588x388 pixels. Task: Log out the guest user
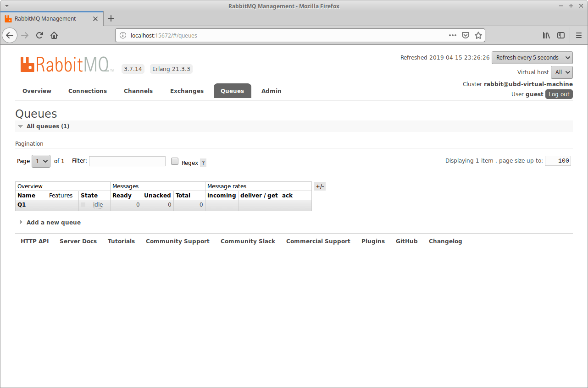(559, 94)
